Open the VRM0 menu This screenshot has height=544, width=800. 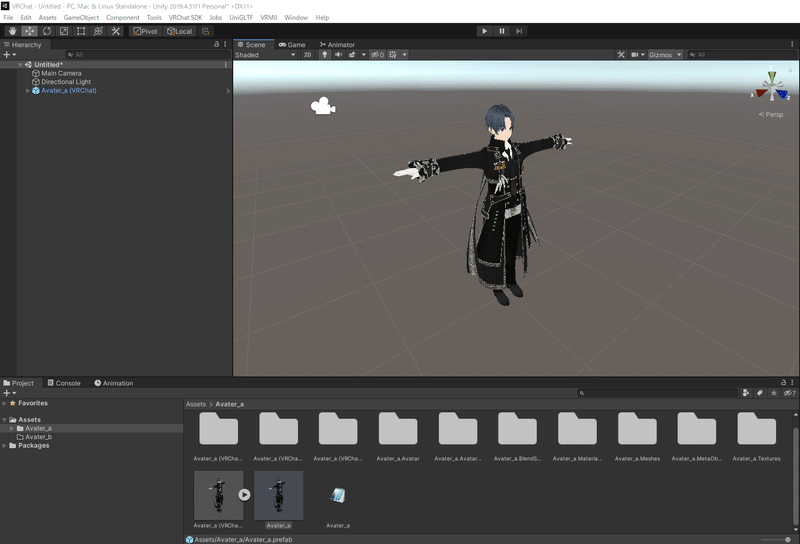[268, 17]
